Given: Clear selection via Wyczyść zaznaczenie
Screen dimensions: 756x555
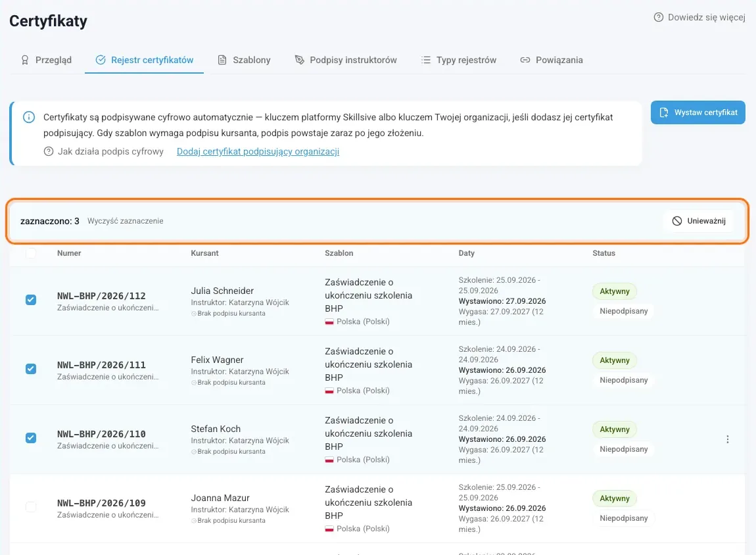Looking at the screenshot, I should (x=126, y=221).
